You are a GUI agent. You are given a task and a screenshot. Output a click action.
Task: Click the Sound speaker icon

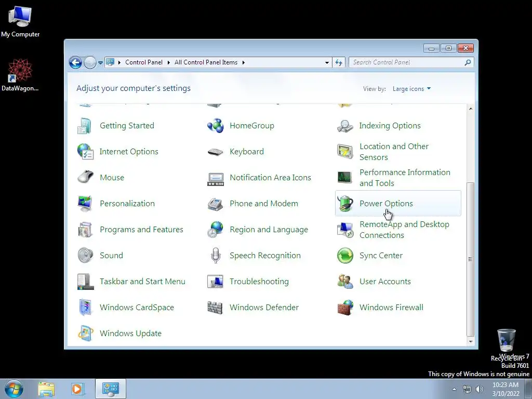click(x=85, y=256)
